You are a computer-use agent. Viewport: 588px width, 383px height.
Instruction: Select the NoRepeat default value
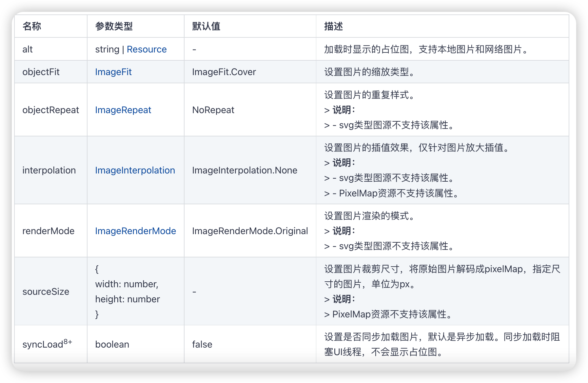coord(213,110)
